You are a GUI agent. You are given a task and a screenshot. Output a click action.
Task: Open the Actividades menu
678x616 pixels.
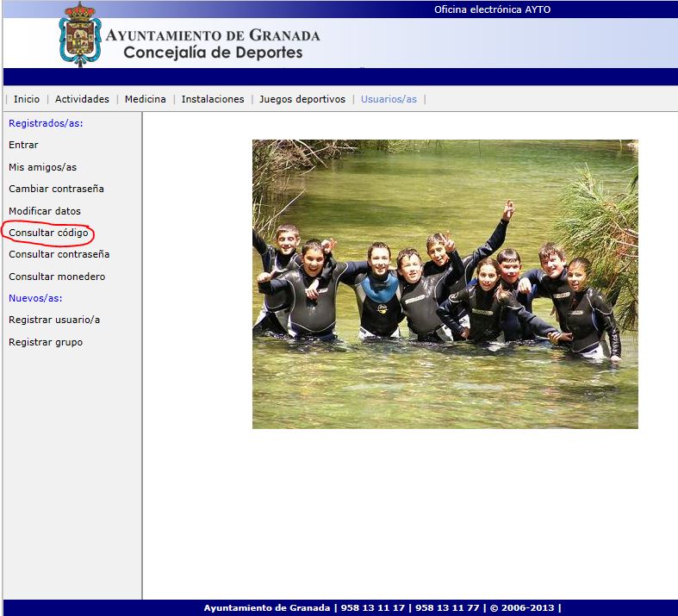point(82,99)
